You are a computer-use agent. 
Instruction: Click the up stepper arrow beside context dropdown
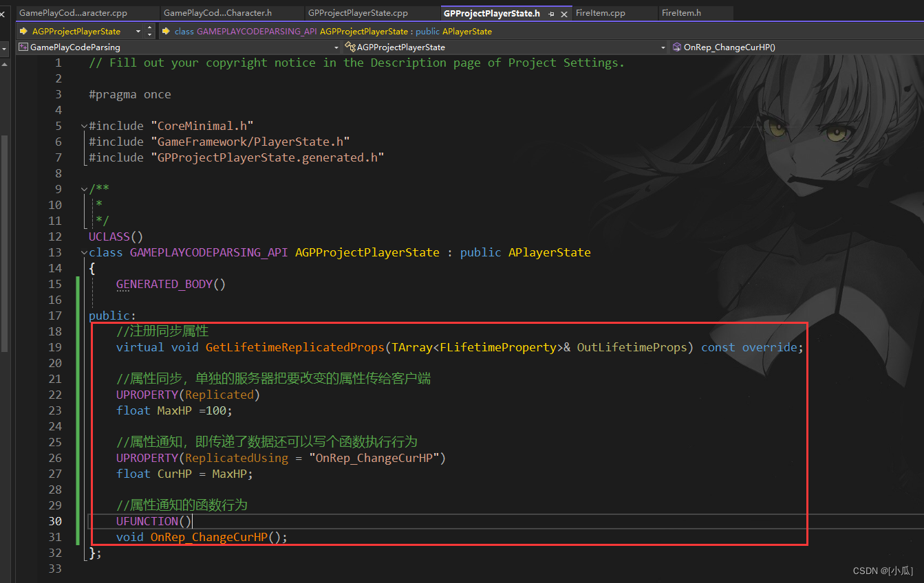tap(149, 28)
